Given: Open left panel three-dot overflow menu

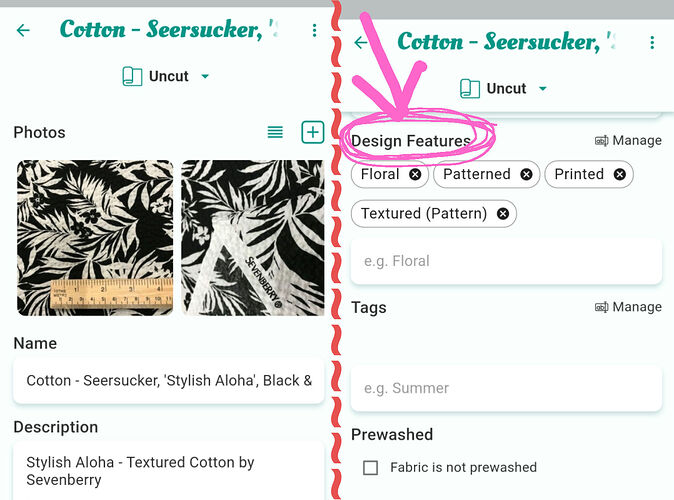Looking at the screenshot, I should [x=314, y=30].
